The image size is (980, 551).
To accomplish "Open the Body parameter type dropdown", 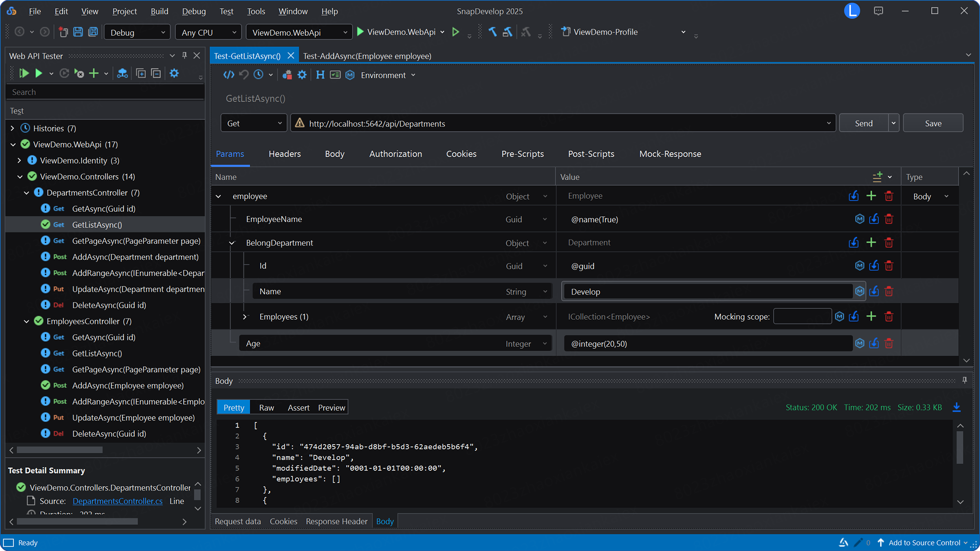I will coord(930,196).
